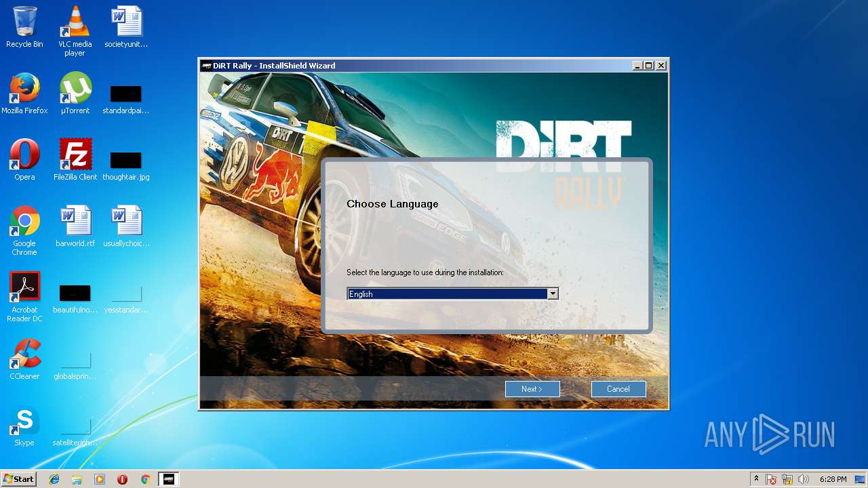
Task: Launch VLC media player shortcut
Action: coord(75,31)
